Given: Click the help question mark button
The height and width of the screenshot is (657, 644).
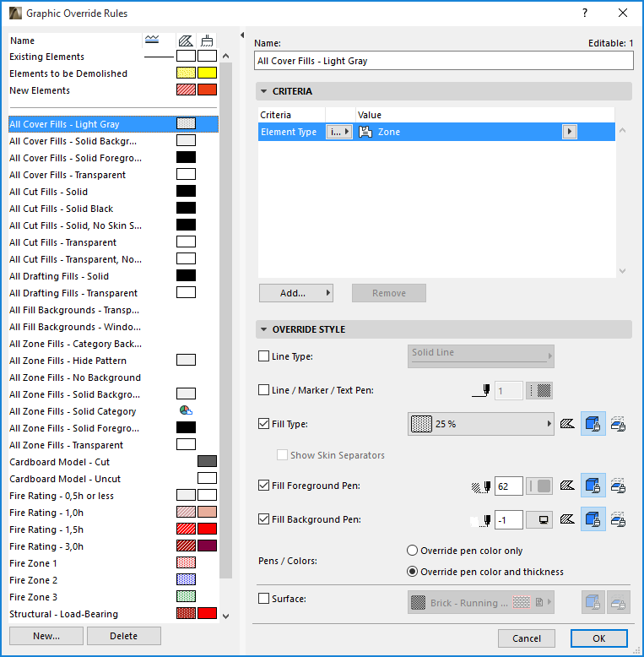Looking at the screenshot, I should [x=585, y=13].
